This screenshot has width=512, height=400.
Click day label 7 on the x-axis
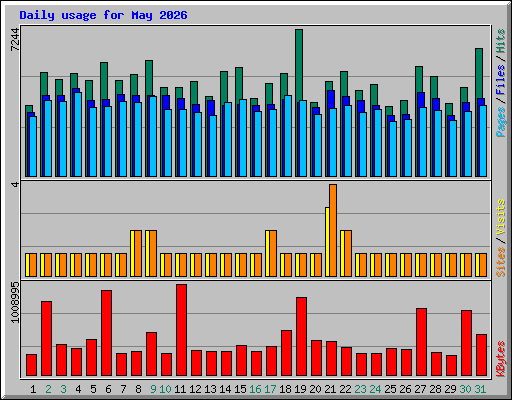(x=123, y=389)
